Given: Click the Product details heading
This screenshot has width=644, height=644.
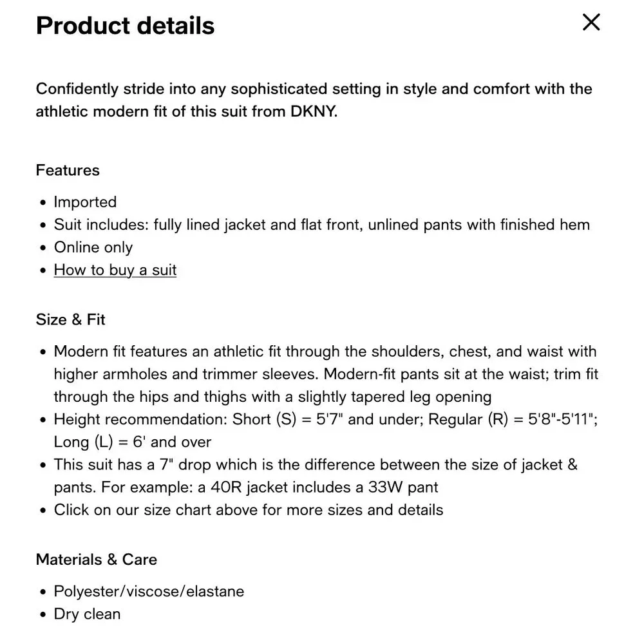Looking at the screenshot, I should [x=126, y=26].
